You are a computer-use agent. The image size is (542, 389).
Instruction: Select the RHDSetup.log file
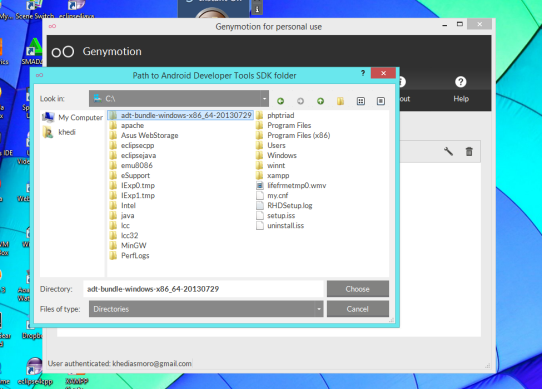coord(284,205)
